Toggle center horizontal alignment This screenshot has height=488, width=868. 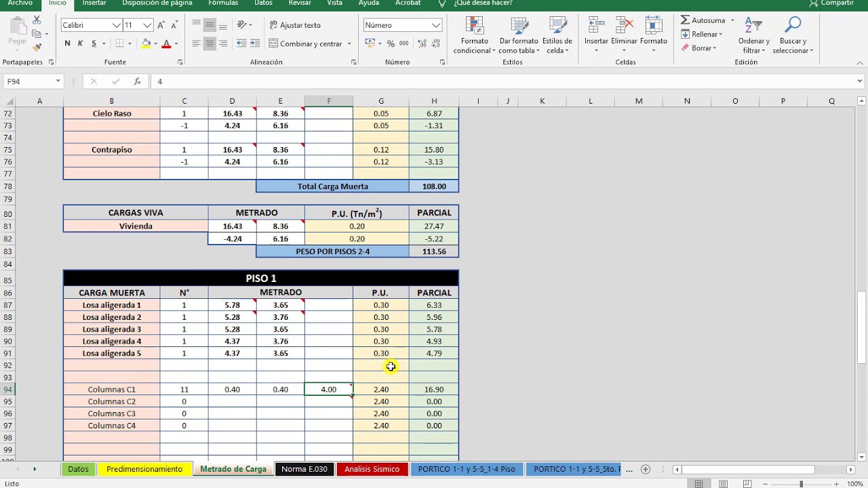(210, 43)
